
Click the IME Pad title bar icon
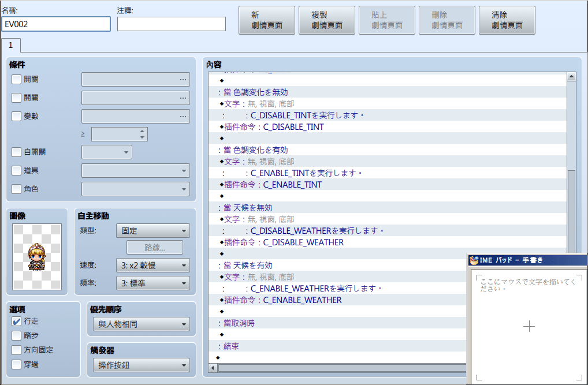point(474,260)
